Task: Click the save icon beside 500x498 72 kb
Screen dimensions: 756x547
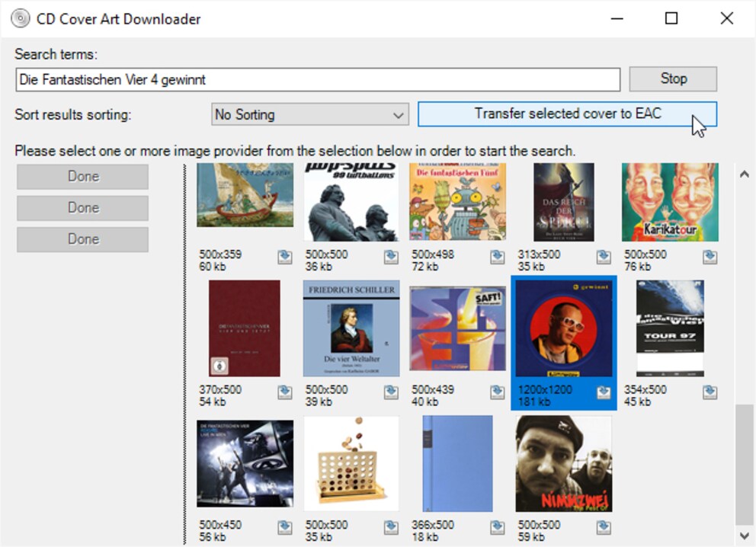Action: tap(498, 257)
